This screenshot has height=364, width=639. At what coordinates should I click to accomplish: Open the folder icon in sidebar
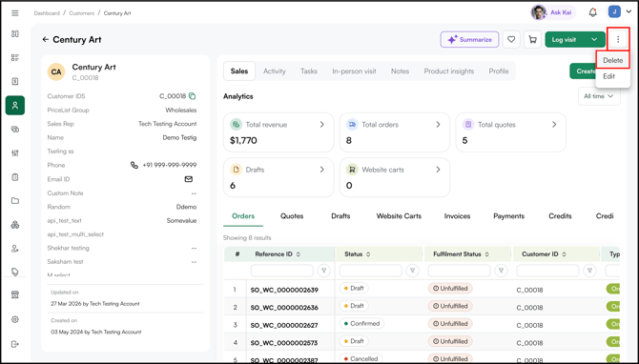coord(15,201)
